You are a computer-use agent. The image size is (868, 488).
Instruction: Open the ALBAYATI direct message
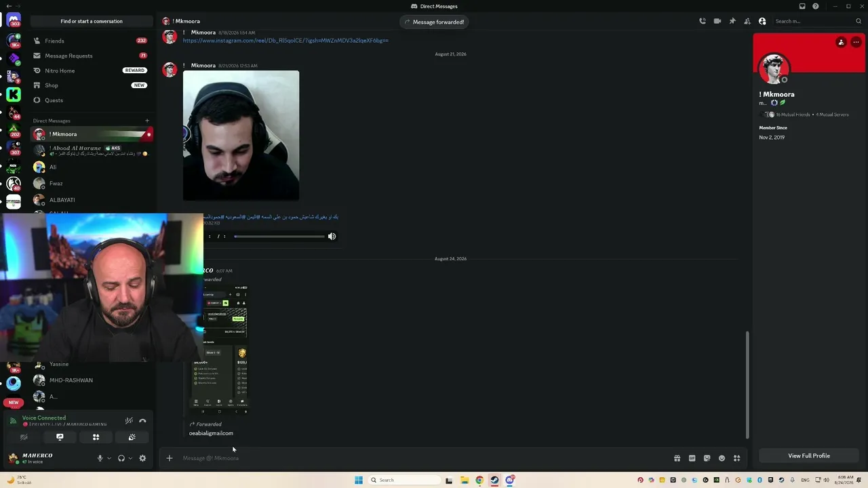click(92, 200)
